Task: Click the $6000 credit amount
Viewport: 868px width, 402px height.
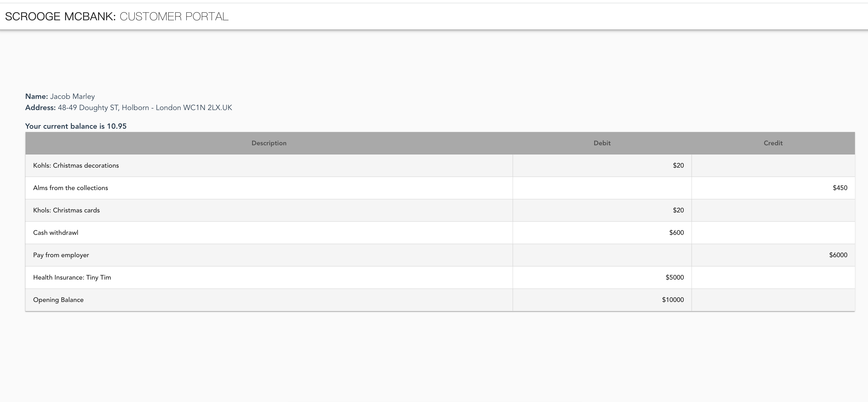Action: pyautogui.click(x=838, y=255)
